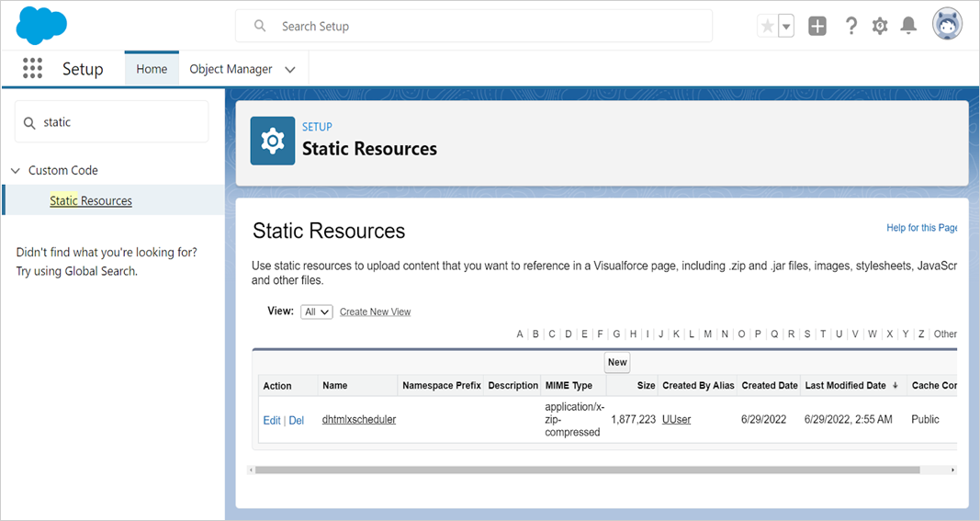Expand the Object Manager tab dropdown chevron
Screen dimensions: 980x521
[x=290, y=70]
